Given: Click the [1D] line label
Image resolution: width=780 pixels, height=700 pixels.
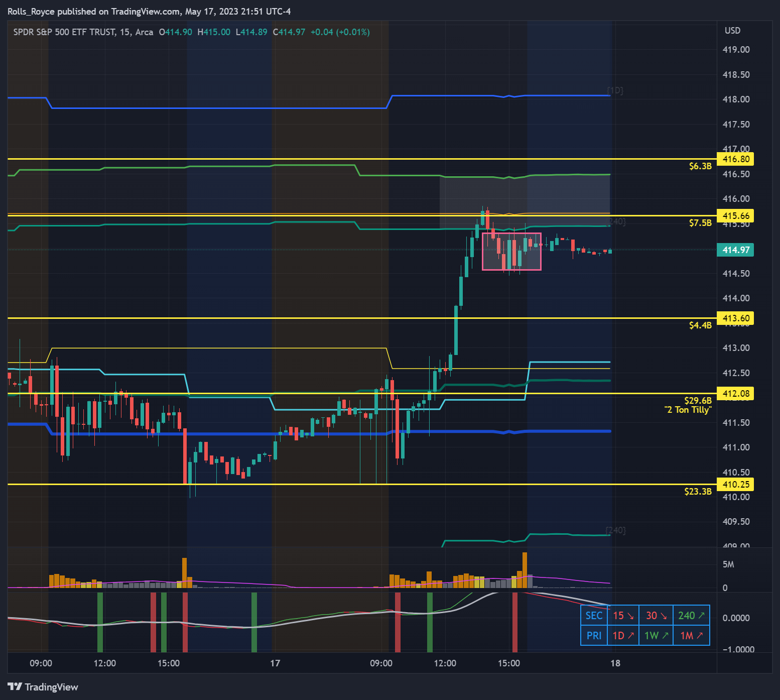Looking at the screenshot, I should 615,90.
